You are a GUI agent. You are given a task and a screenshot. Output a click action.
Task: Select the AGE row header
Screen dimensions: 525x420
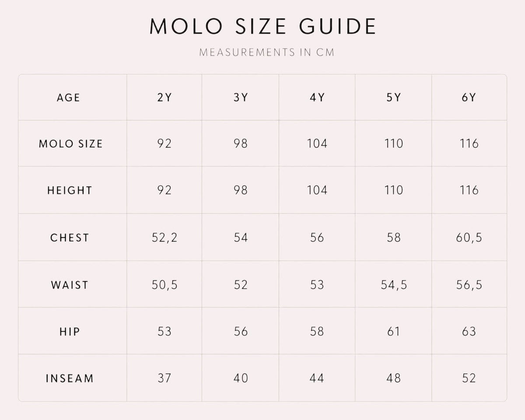click(69, 97)
